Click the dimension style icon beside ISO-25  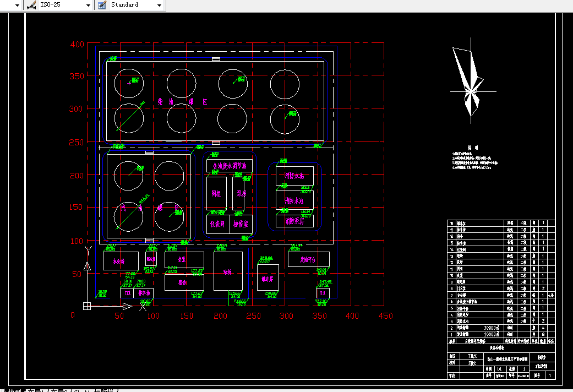coord(31,5)
